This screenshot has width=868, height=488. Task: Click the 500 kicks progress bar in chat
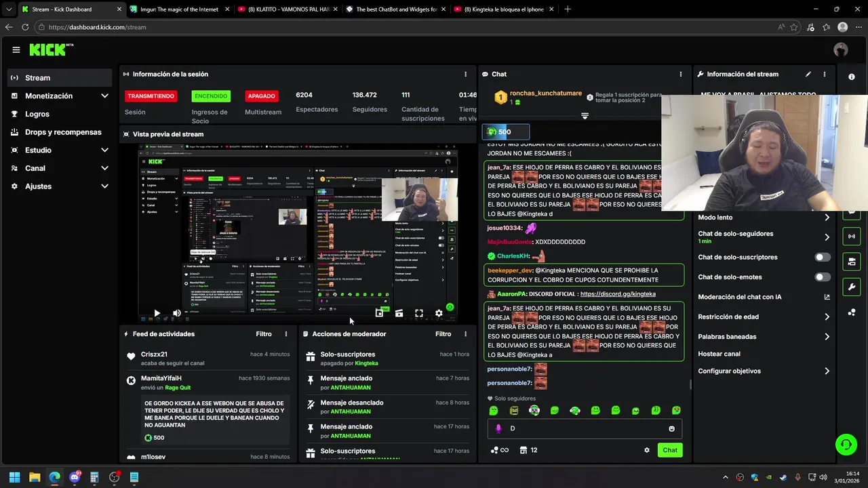click(506, 132)
